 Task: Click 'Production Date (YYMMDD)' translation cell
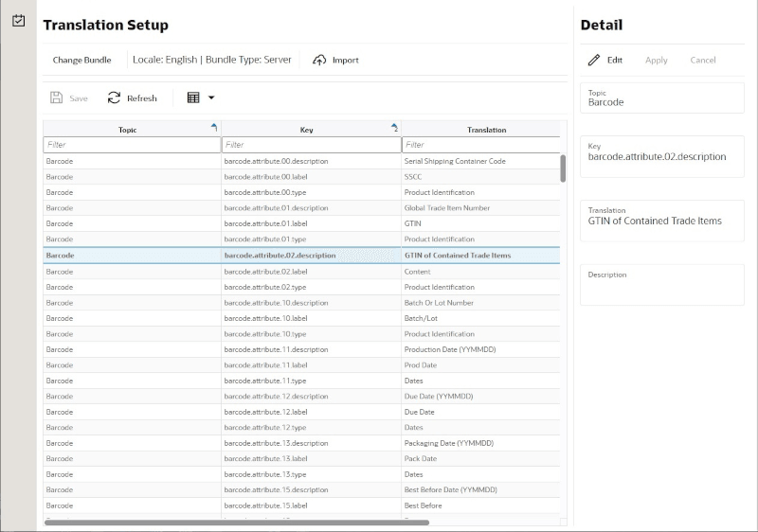tap(480, 349)
